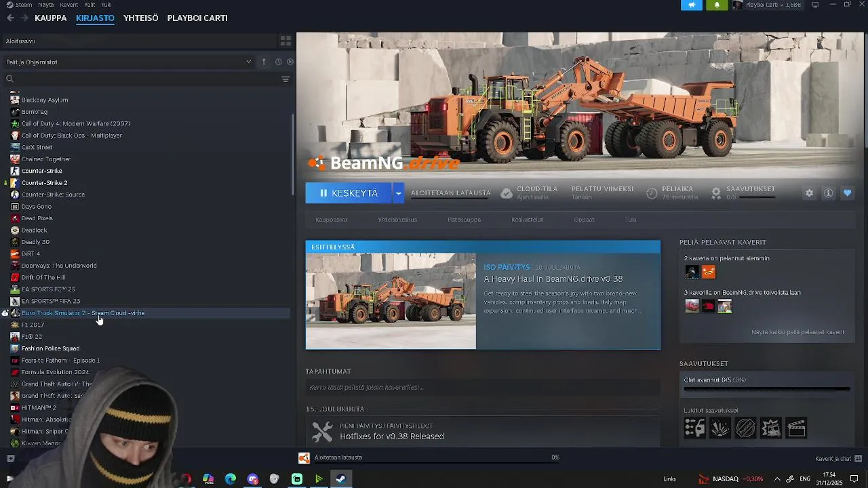Select Euro Truck Simulator 2 in list
This screenshot has height=488, width=868.
click(146, 313)
